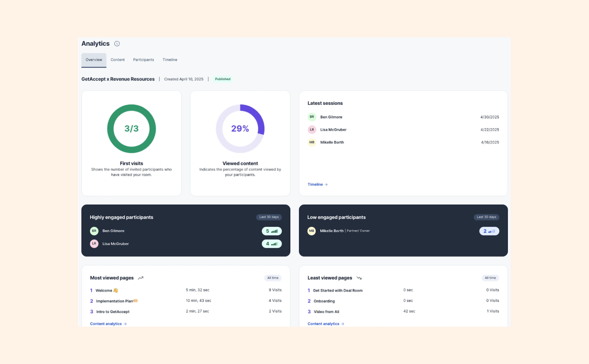The width and height of the screenshot is (589, 364).
Task: Click Mikelle Borth's engagement score 2 badge
Action: click(x=489, y=231)
